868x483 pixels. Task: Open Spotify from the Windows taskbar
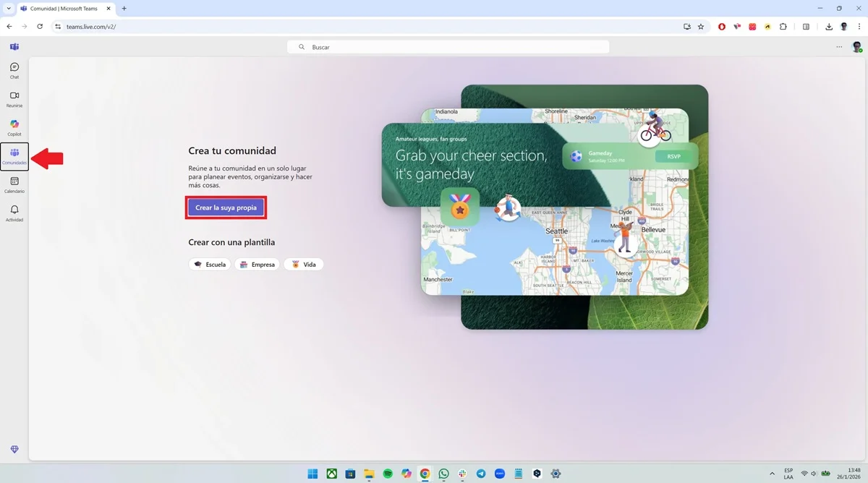388,474
